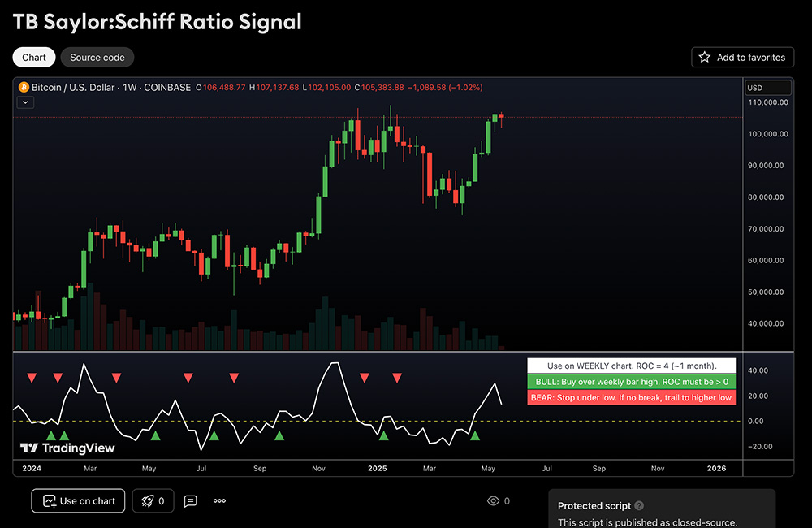The width and height of the screenshot is (812, 528).
Task: Click the weekly low L102,105.00 value
Action: (326, 88)
